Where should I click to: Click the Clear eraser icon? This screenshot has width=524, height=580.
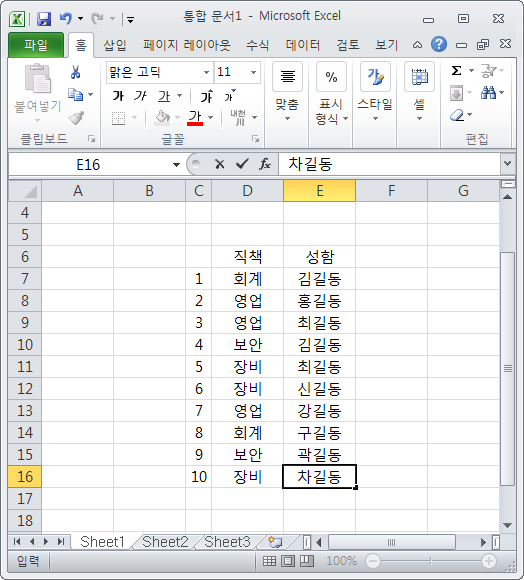[457, 115]
